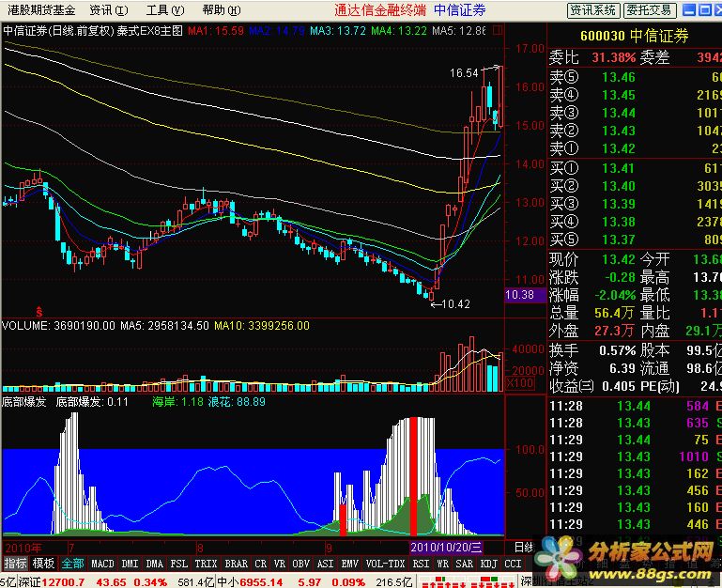This screenshot has height=588, width=722.
Task: Switch to the DMI indicator
Action: click(130, 564)
